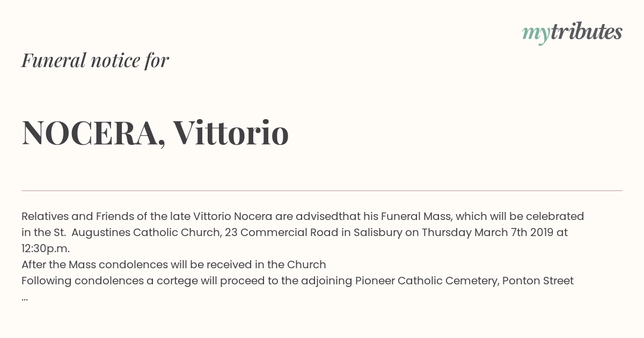Click "Pioneer Catholic Cemetery" text
Screen dimensions: 644x338
(x=426, y=281)
